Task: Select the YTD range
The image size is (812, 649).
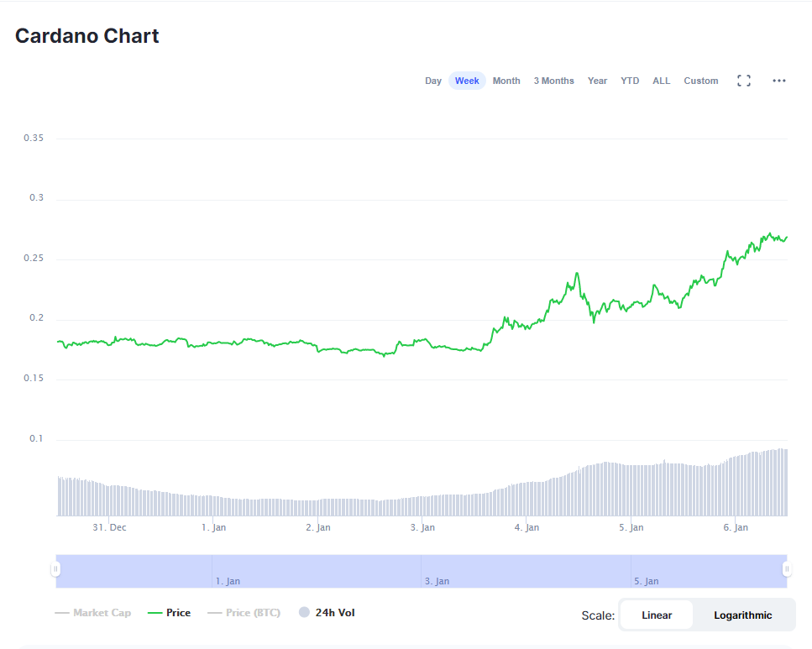Action: point(630,81)
